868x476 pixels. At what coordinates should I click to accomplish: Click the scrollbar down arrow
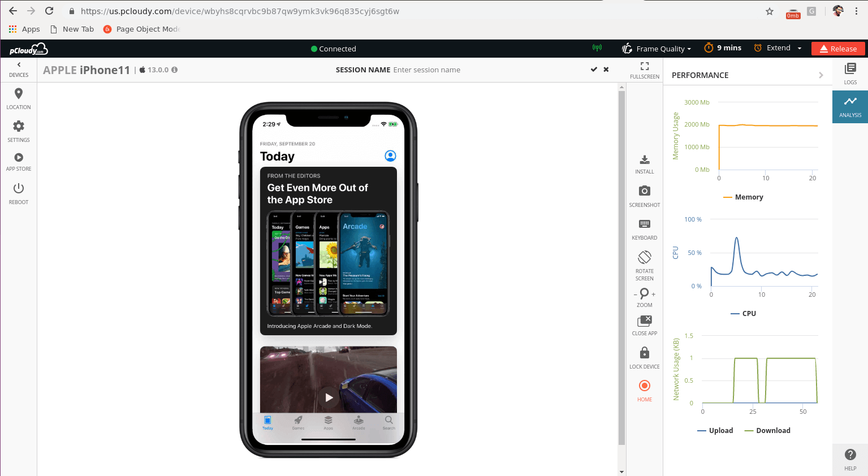pos(621,471)
